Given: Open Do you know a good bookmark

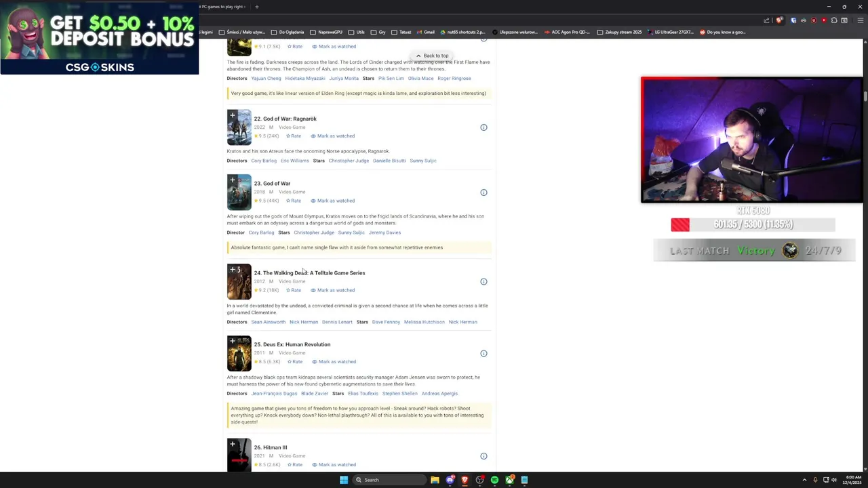Looking at the screenshot, I should pyautogui.click(x=722, y=32).
